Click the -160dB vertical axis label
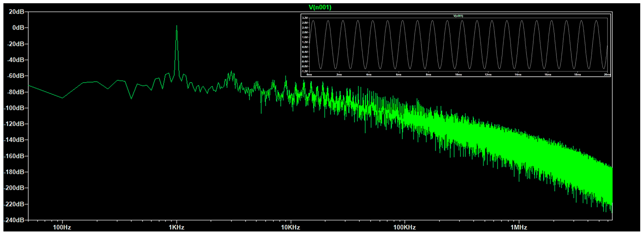Screen dimensions: 644x236 (x=14, y=156)
